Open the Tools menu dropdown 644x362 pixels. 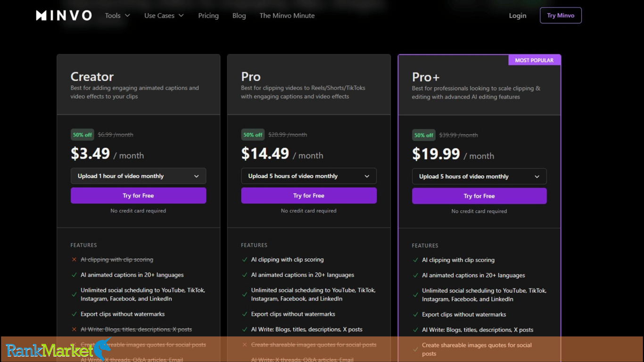(117, 15)
